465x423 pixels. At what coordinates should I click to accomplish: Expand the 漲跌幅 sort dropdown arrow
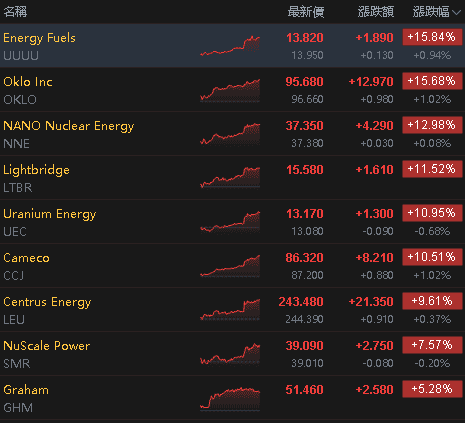point(457,13)
